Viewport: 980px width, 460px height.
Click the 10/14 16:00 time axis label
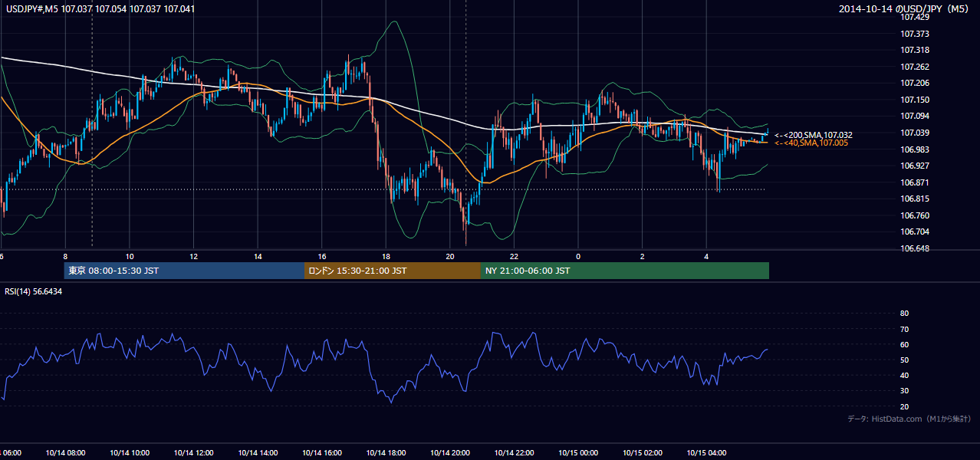coord(321,452)
